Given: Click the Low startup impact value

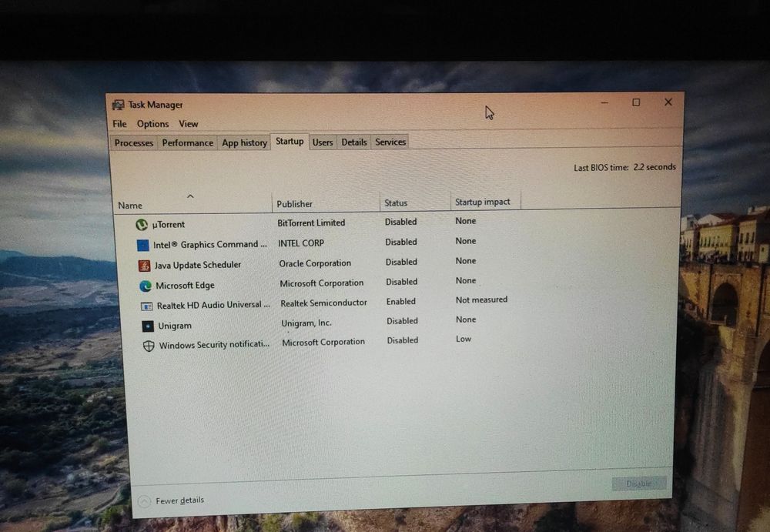Looking at the screenshot, I should [x=464, y=339].
